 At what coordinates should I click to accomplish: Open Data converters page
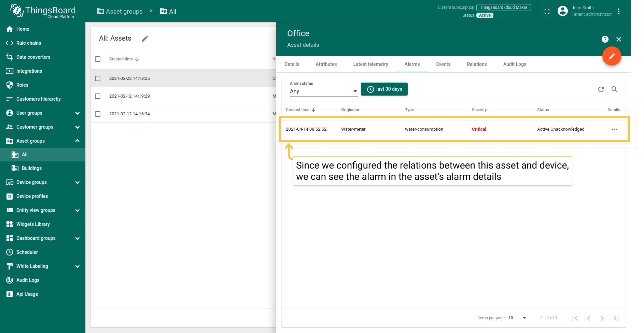click(x=43, y=57)
